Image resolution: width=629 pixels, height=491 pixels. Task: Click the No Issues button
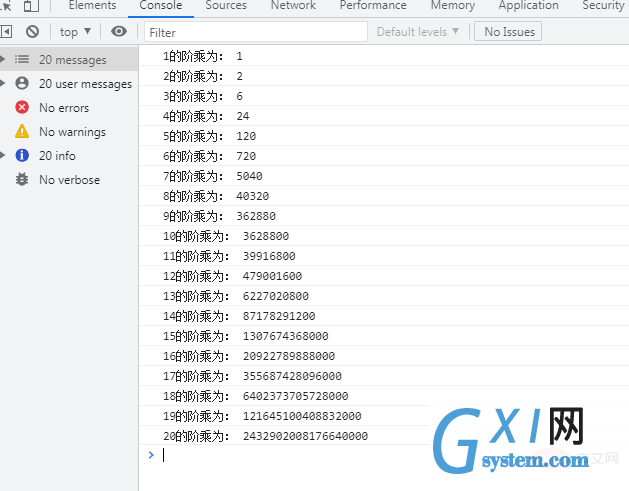point(508,31)
